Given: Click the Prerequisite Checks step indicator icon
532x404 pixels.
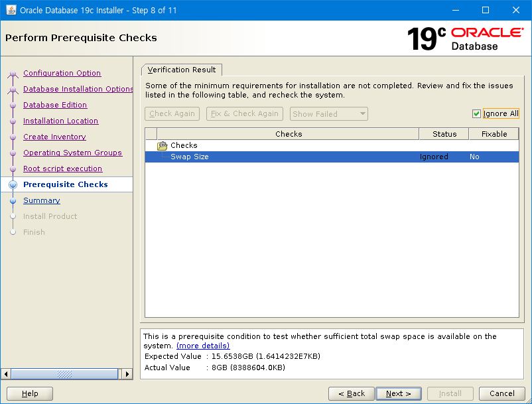Looking at the screenshot, I should 13,185.
